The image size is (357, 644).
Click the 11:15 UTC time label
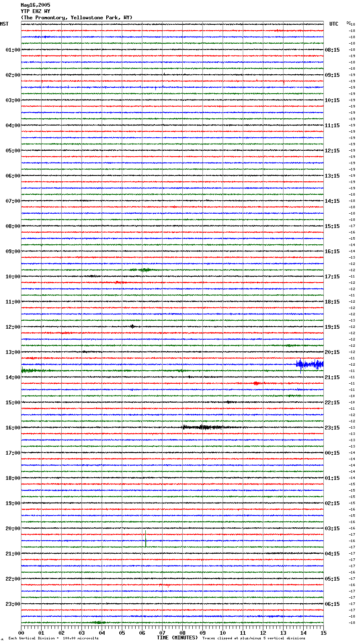[332, 126]
